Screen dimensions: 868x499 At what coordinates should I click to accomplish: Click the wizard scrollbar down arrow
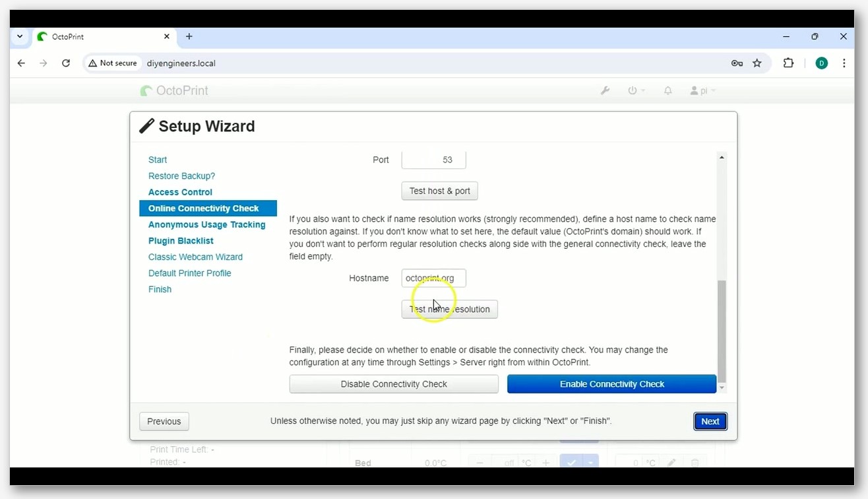(x=722, y=387)
